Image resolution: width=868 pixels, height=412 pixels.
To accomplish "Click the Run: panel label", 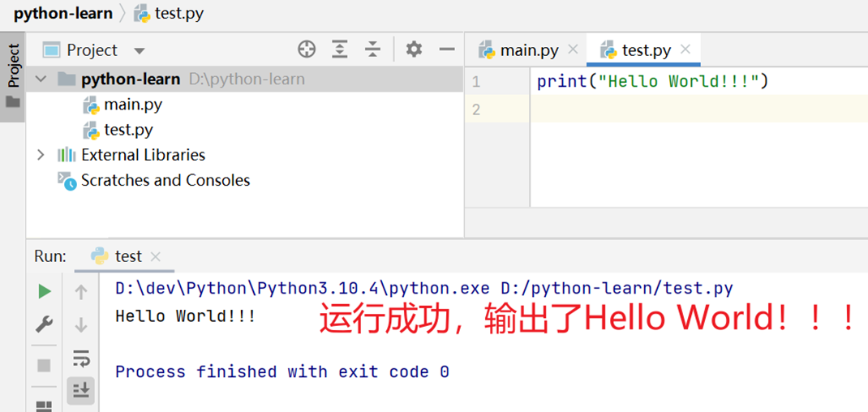I will click(50, 256).
